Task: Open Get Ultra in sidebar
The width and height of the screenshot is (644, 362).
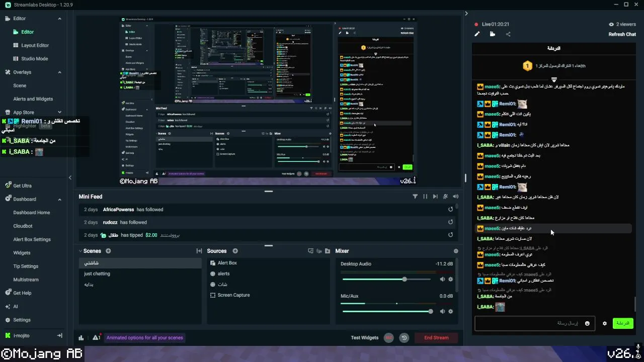Action: click(22, 186)
